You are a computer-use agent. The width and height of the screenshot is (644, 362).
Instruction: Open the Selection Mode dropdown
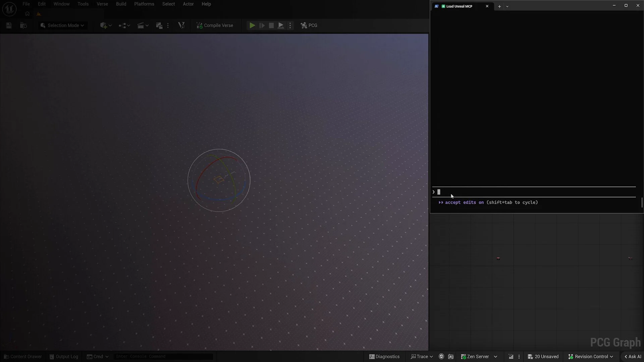(62, 25)
